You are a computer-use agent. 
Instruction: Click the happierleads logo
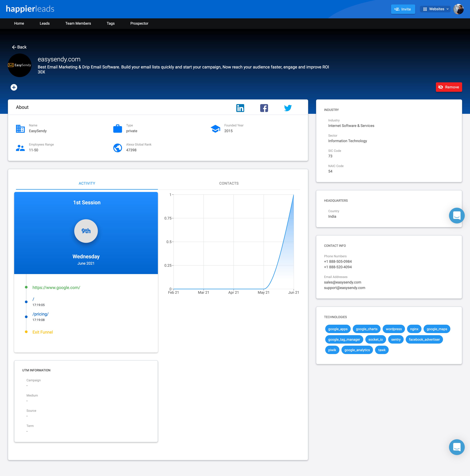coord(30,9)
